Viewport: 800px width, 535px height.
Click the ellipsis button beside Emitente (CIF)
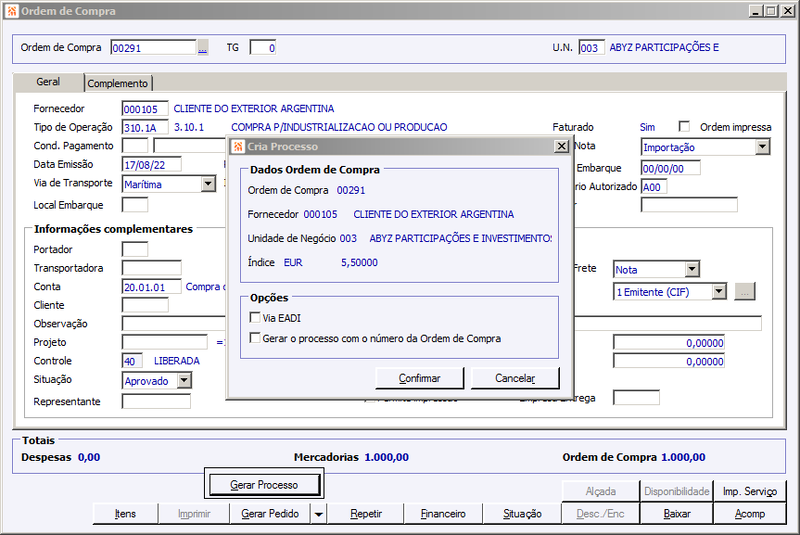[744, 292]
